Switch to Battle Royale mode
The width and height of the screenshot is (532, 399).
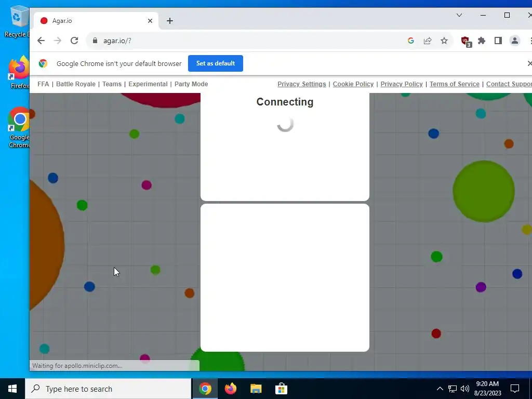[76, 84]
